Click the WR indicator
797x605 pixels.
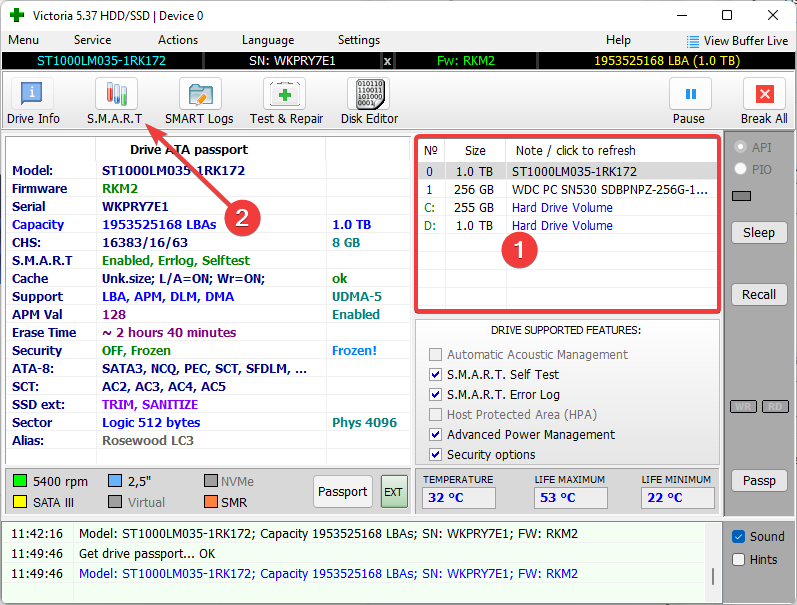743,406
